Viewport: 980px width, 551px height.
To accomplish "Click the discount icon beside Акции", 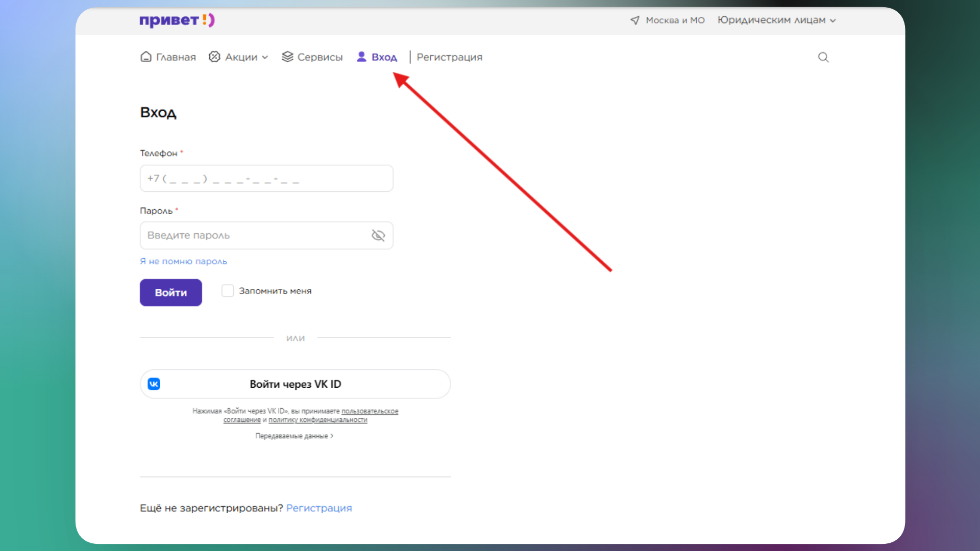I will (x=214, y=57).
